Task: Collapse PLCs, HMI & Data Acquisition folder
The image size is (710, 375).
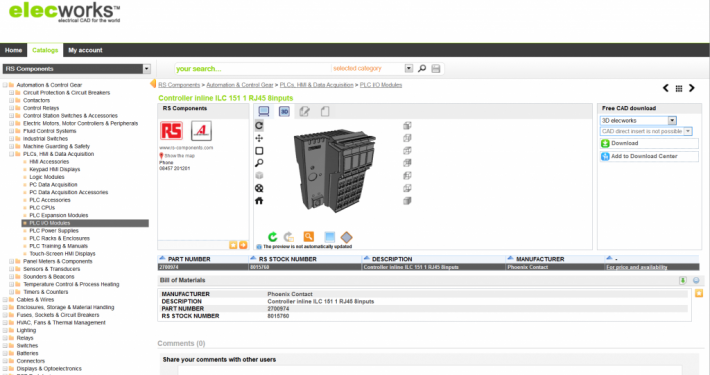Action: click(12, 154)
